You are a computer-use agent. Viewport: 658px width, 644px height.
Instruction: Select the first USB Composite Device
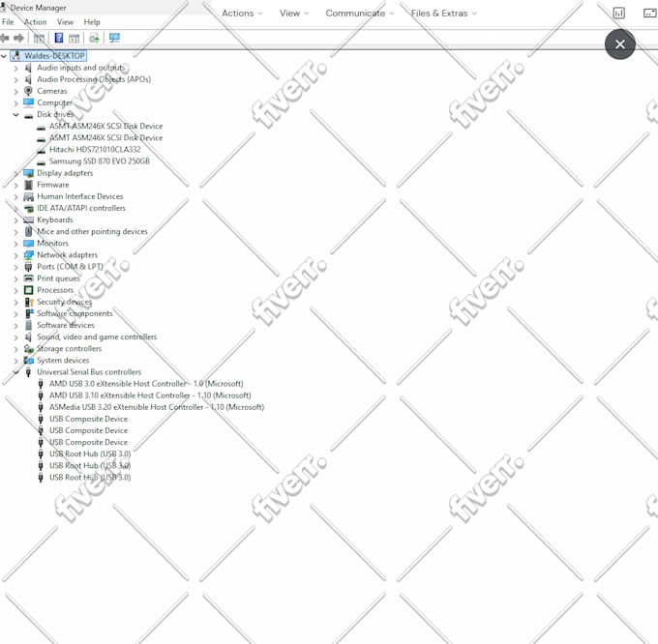[x=89, y=419]
